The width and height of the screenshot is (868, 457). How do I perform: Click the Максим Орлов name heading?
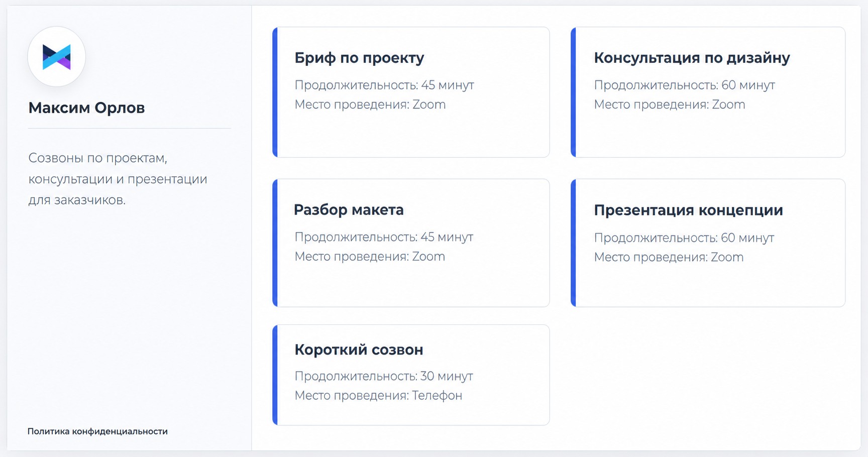(x=86, y=108)
